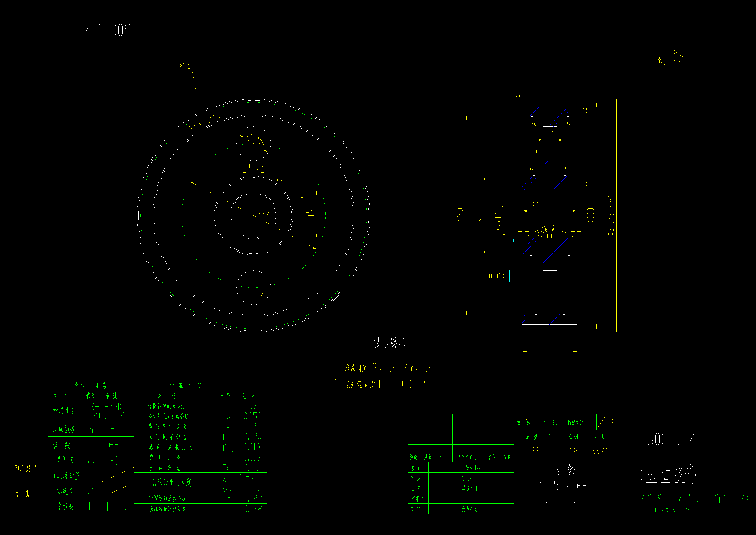The image size is (756, 535).
Task: Select technical note 2 about 热处理 HB269~302
Action: [x=381, y=384]
